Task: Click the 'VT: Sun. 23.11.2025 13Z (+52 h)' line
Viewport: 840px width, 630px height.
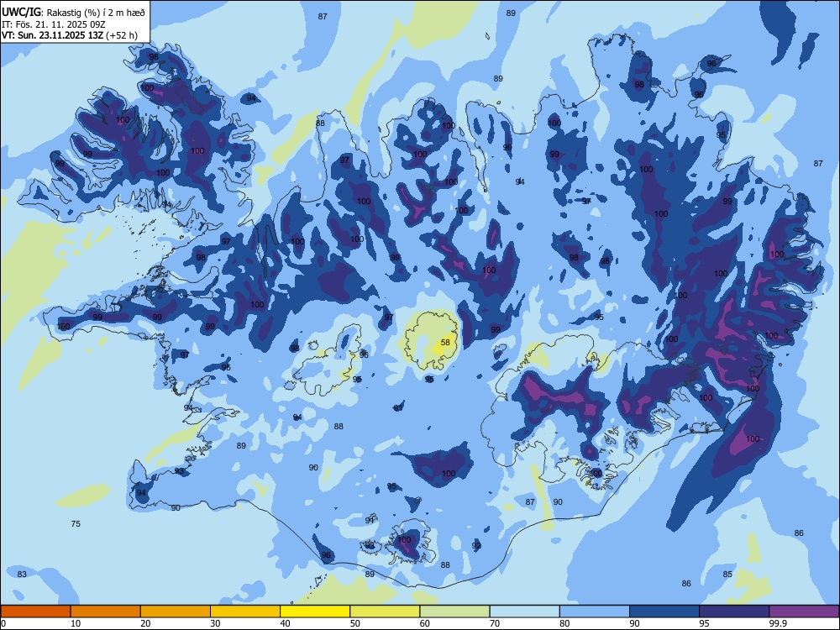Action: [70, 35]
